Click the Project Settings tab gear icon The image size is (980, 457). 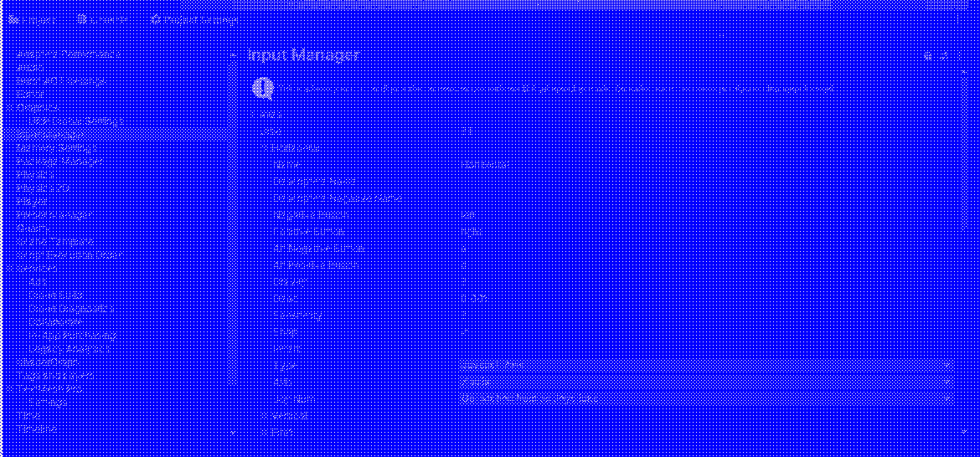(x=156, y=19)
